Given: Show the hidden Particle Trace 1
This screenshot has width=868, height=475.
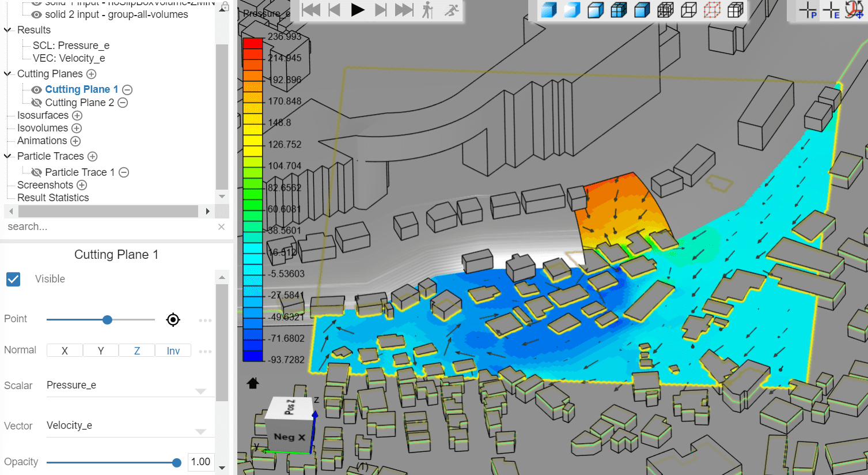Looking at the screenshot, I should tap(37, 172).
